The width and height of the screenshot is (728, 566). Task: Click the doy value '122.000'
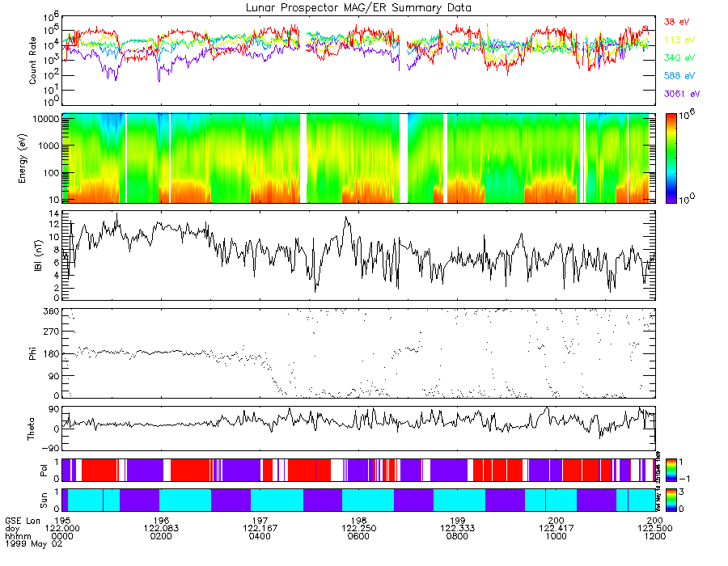pyautogui.click(x=62, y=529)
